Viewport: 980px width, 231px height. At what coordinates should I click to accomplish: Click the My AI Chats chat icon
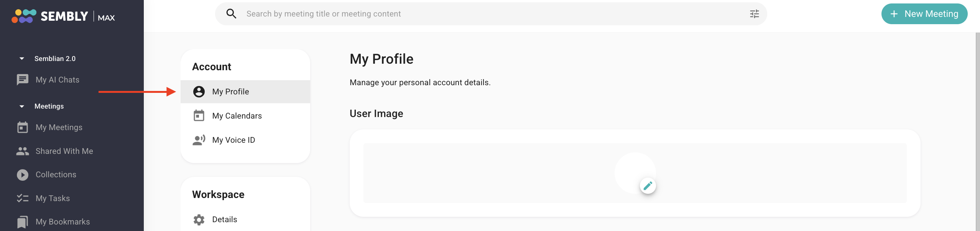coord(23,80)
